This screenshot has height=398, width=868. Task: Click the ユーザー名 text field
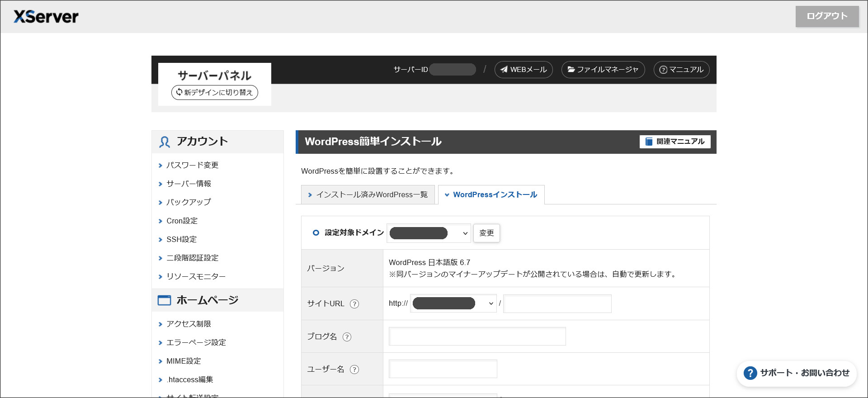[443, 369]
